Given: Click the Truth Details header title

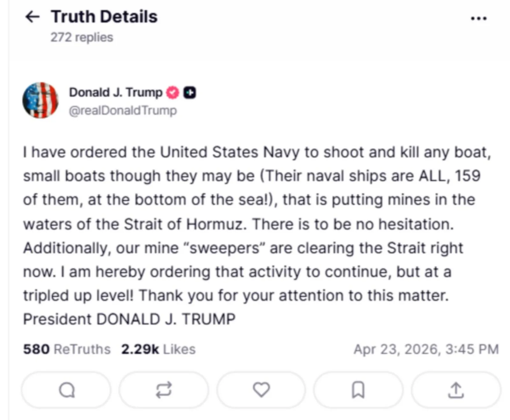Looking at the screenshot, I should coord(104,17).
